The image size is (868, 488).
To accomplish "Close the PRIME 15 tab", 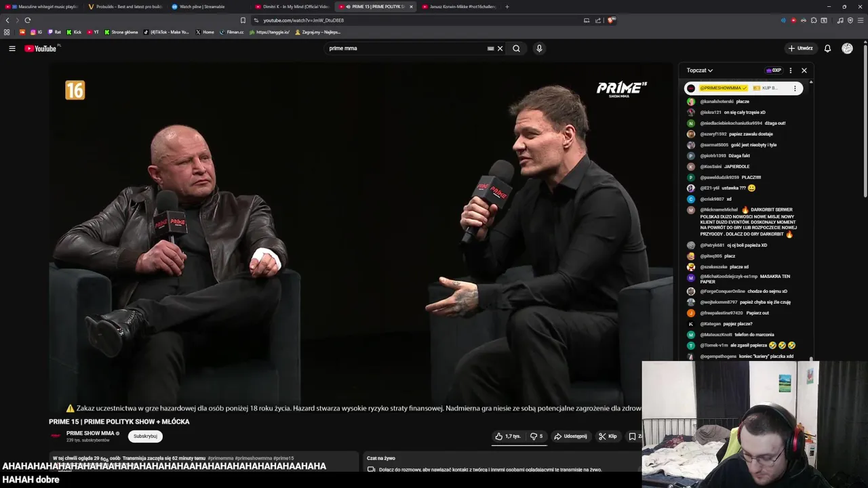I will point(411,7).
